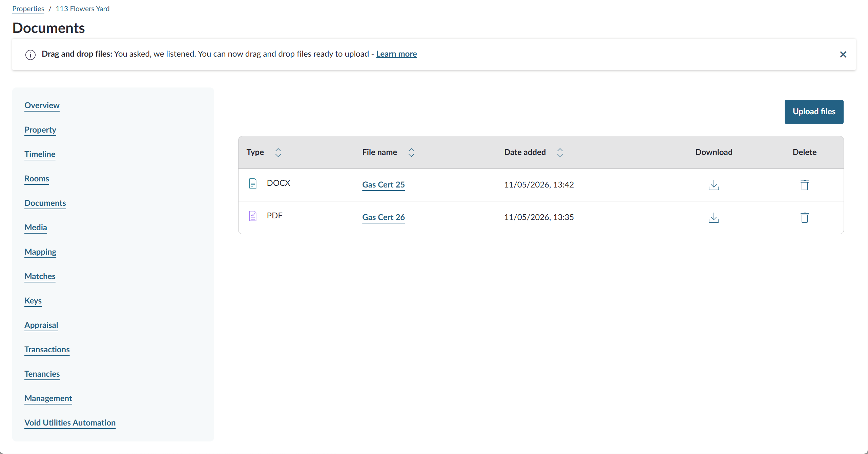Open the Overview section
The width and height of the screenshot is (868, 454).
point(42,105)
